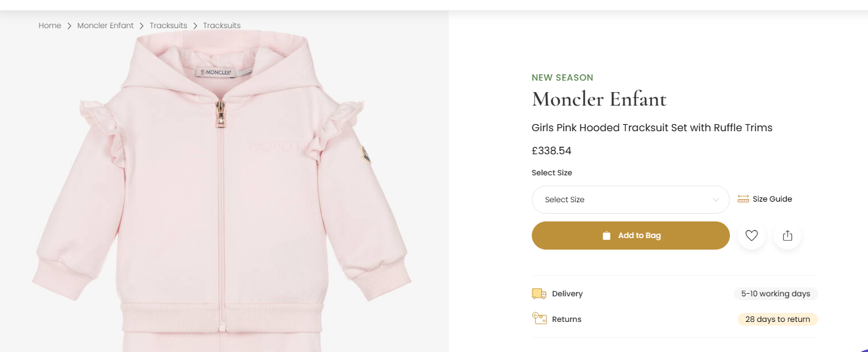Click the heart wishlist icon
Viewport: 868px width, 352px height.
coord(752,236)
